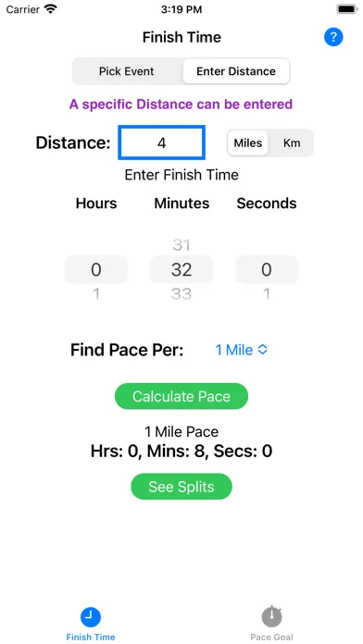This screenshot has width=363, height=644.
Task: Switch to Pick Event segment
Action: click(x=127, y=71)
